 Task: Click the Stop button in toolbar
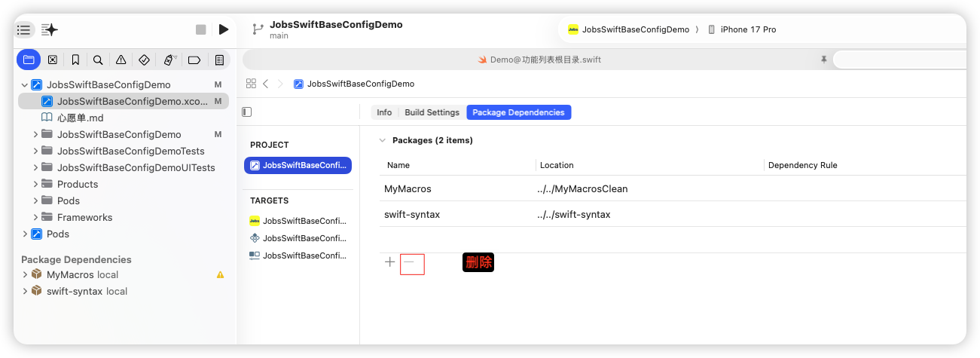coord(200,29)
